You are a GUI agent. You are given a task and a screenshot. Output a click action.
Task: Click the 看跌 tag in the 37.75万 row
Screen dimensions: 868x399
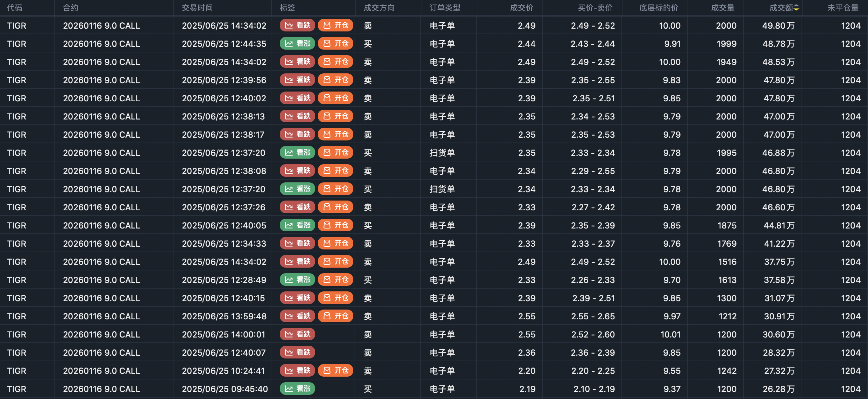click(x=298, y=262)
